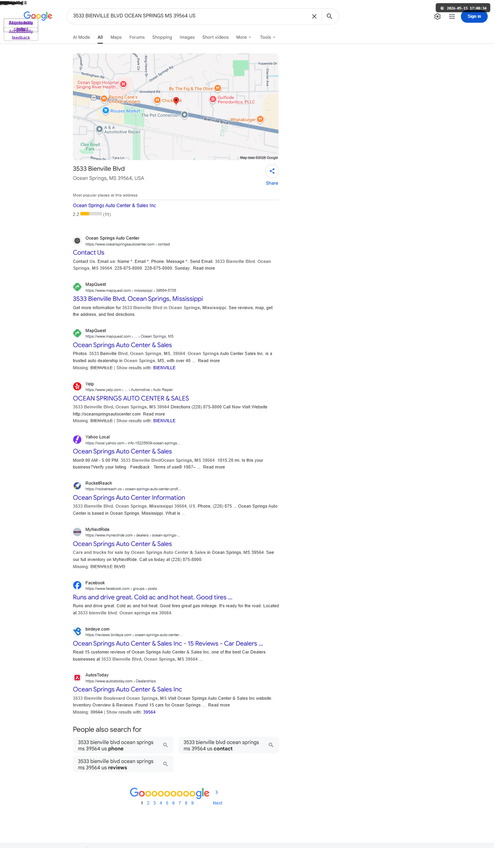This screenshot has height=848, width=500.
Task: Switch to the AI Mode tab
Action: pos(82,37)
